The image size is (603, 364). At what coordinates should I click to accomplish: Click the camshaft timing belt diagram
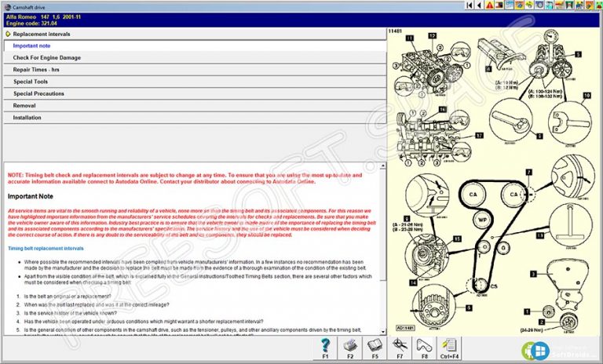tap(494, 180)
